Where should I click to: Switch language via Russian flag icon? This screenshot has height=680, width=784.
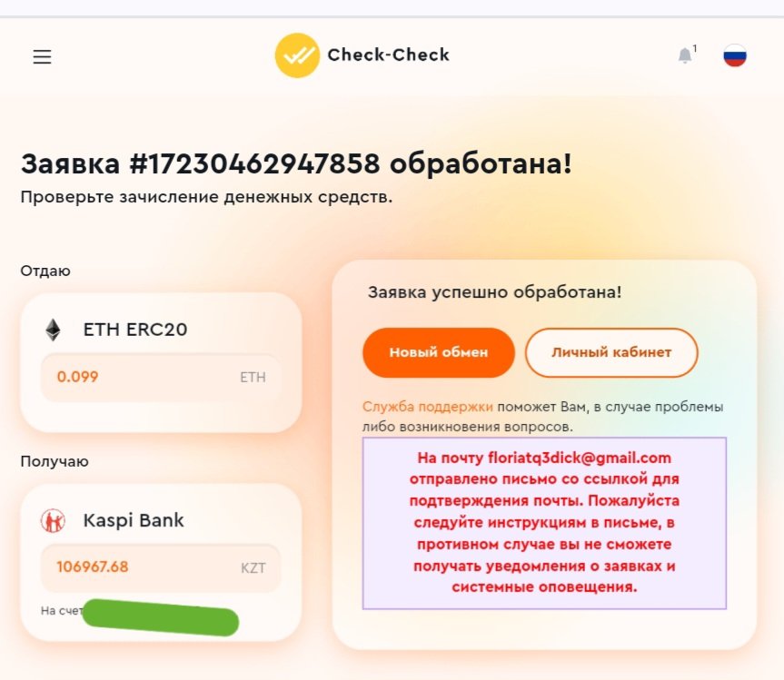[735, 55]
